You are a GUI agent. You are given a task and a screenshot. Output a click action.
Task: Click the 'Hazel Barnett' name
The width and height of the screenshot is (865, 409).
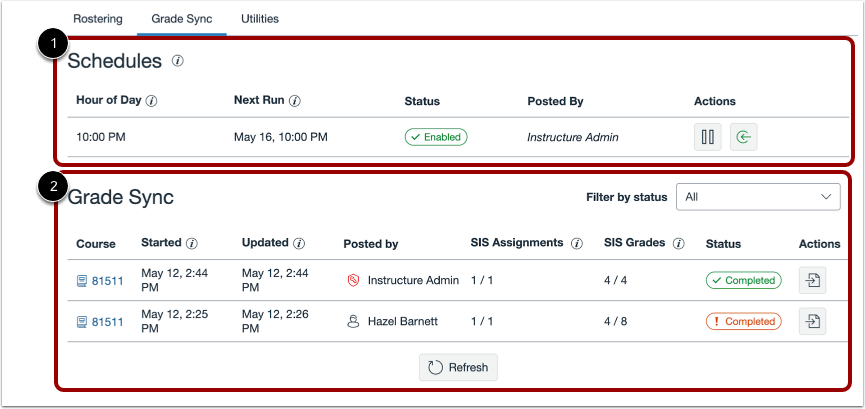[403, 321]
